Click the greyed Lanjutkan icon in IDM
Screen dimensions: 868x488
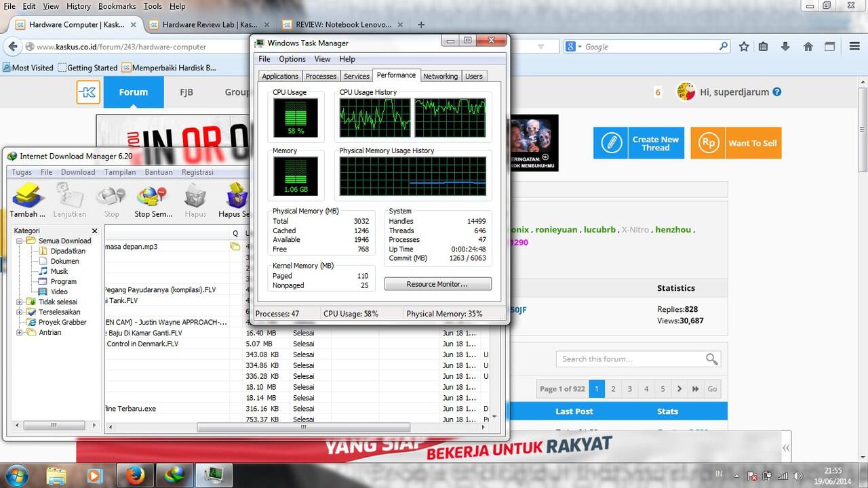(69, 197)
